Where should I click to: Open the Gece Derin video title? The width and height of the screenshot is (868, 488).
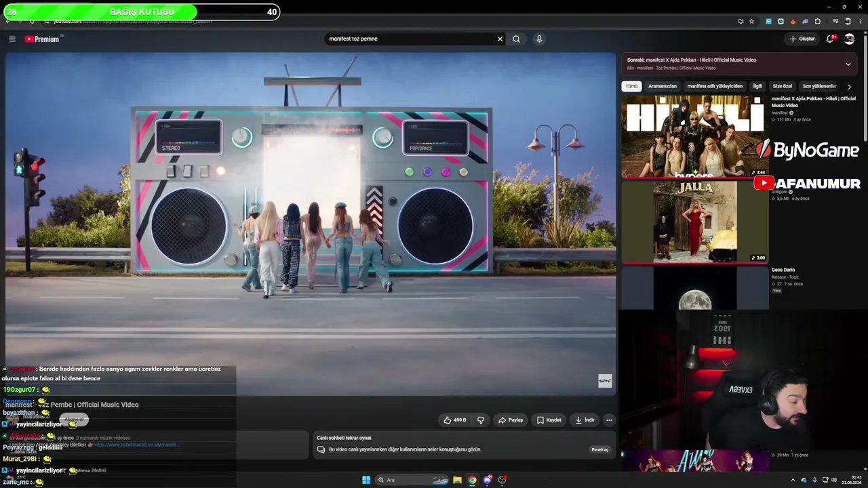point(783,270)
